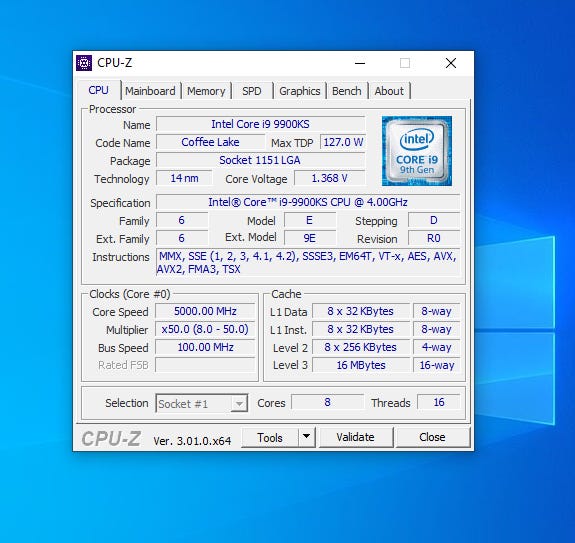
Task: Open the Memory tab
Action: (206, 91)
